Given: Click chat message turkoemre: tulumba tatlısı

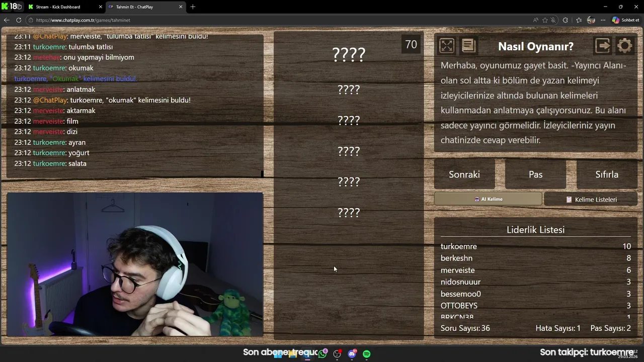Looking at the screenshot, I should [63, 47].
